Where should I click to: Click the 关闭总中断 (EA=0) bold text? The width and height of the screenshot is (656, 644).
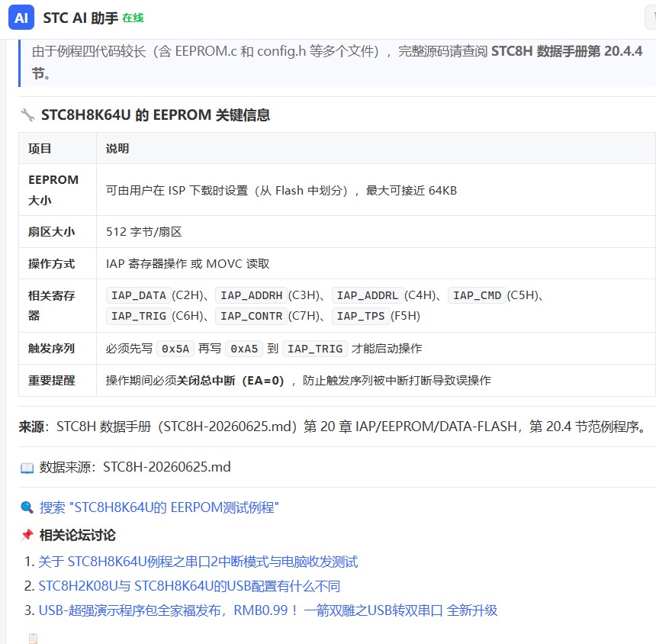click(x=231, y=381)
